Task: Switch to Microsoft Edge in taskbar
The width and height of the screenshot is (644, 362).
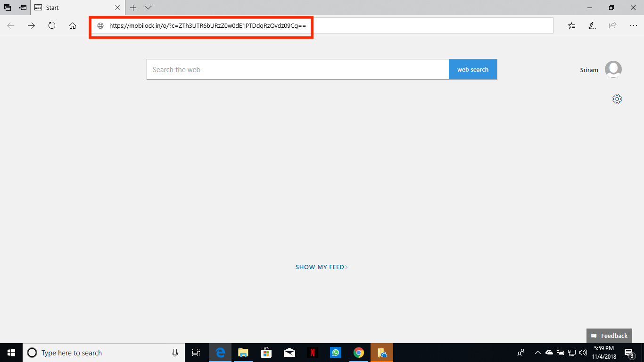Action: pos(220,353)
